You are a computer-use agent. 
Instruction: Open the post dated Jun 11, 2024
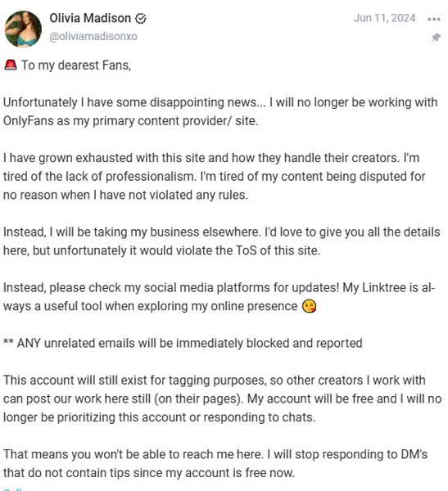click(x=384, y=18)
